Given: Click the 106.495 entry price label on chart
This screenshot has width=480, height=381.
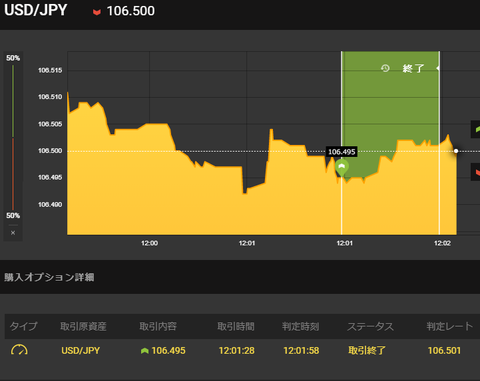Looking at the screenshot, I should click(x=342, y=152).
